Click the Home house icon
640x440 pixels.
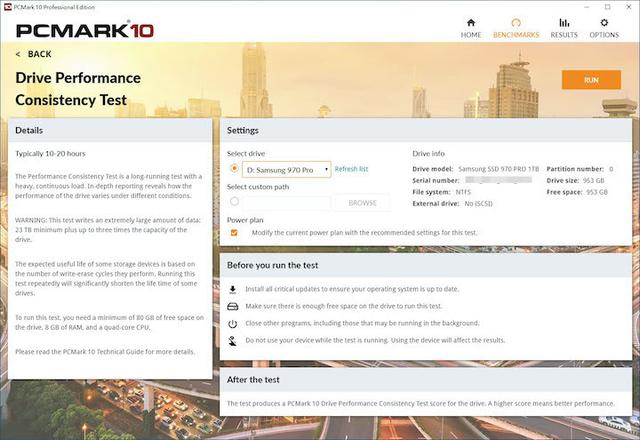click(471, 22)
